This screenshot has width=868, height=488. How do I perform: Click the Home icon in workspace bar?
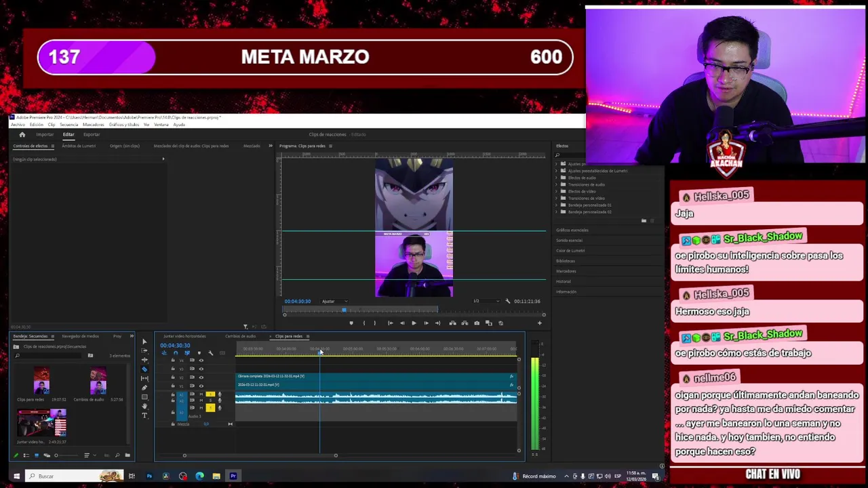pos(22,134)
